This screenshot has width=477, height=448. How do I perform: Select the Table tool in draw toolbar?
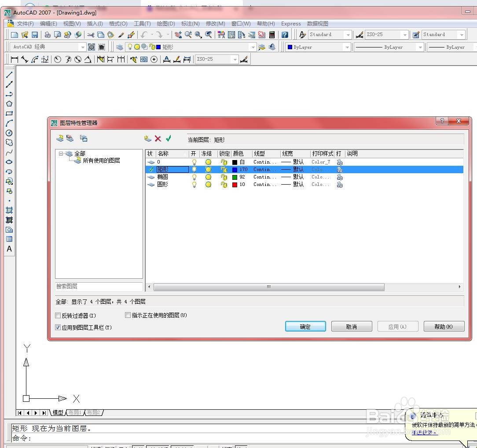coord(9,239)
